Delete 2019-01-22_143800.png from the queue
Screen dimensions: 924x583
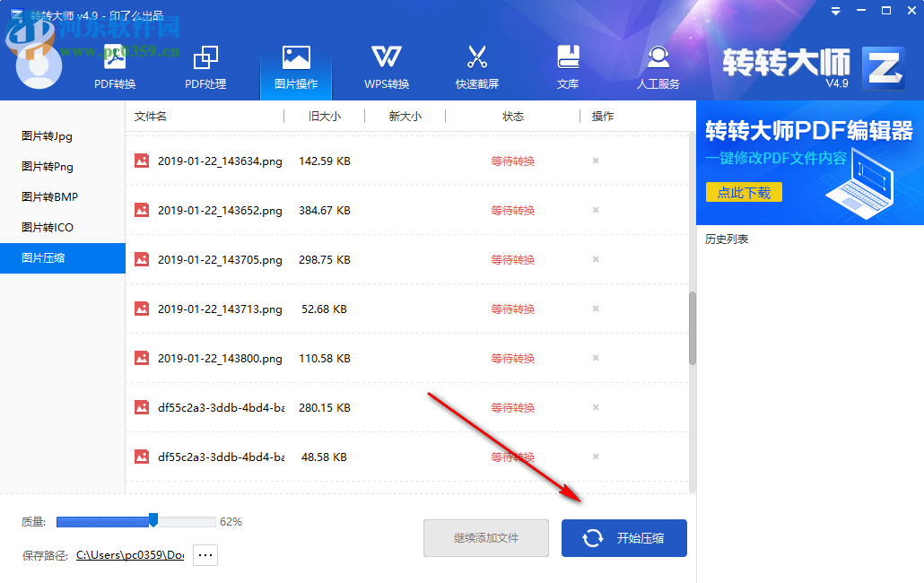(595, 358)
